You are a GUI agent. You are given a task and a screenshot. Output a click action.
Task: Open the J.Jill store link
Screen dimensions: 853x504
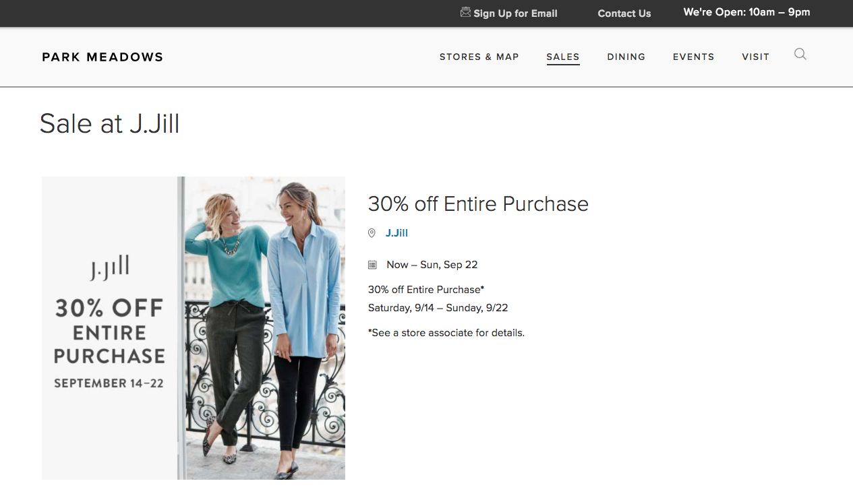pyautogui.click(x=396, y=233)
